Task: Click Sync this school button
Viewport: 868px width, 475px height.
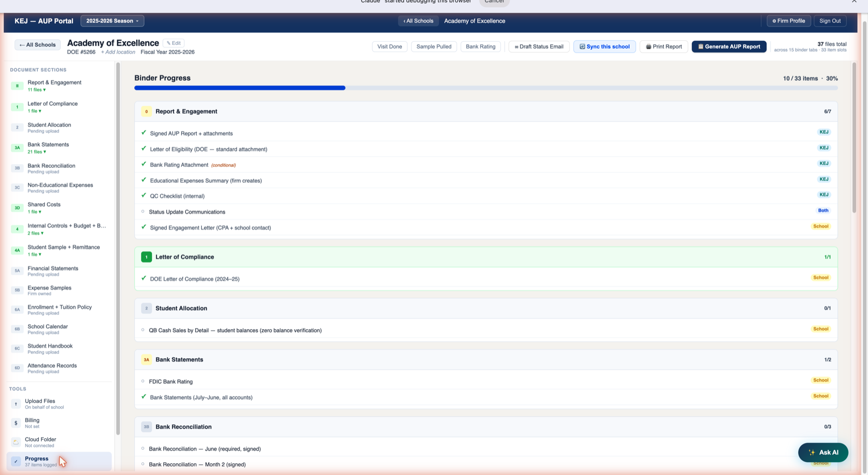Action: [x=605, y=46]
